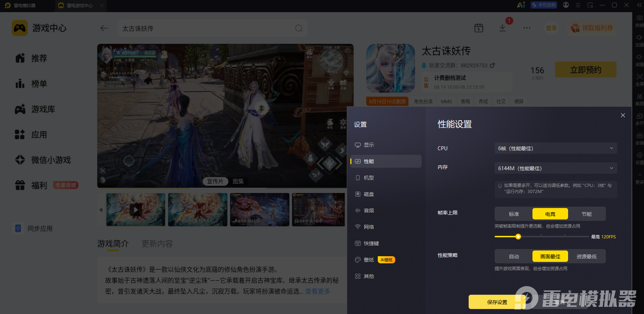Open the three-dot more options icon
644x314 pixels.
click(527, 28)
